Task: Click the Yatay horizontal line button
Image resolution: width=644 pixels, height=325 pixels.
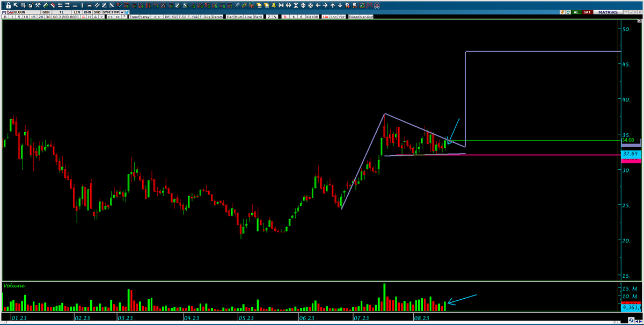Action: [x=144, y=17]
